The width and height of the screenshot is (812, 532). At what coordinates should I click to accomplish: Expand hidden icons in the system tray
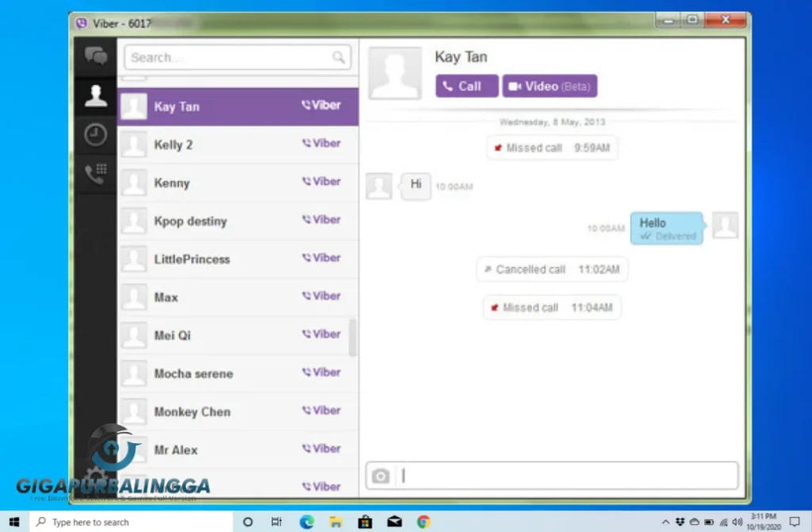665,522
